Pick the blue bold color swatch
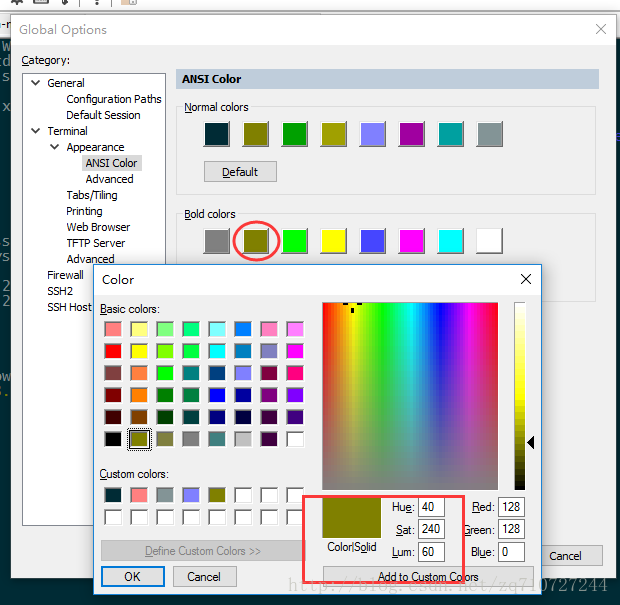 372,241
